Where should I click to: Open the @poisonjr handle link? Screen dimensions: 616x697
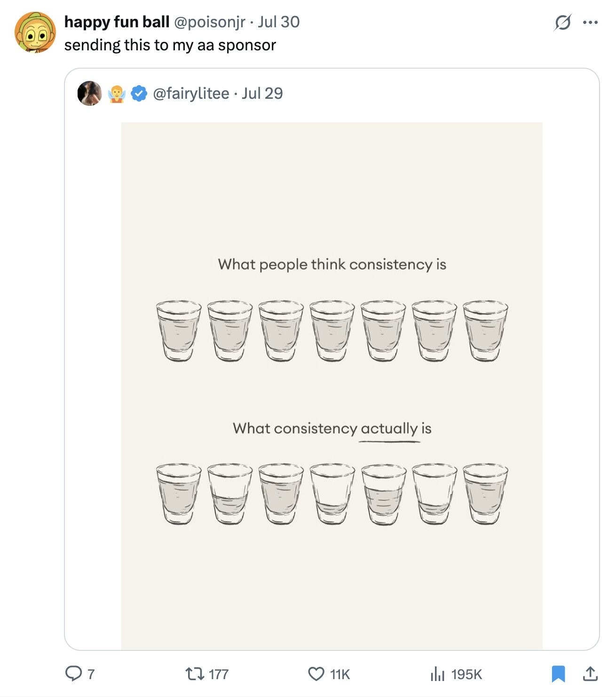click(210, 22)
